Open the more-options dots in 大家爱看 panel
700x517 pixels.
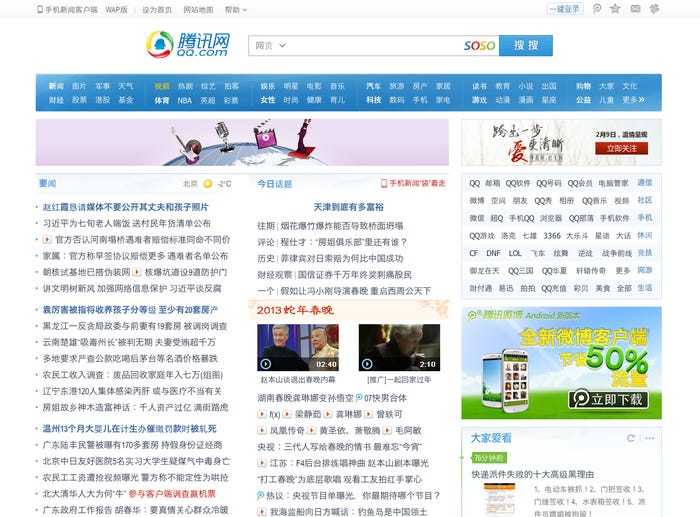[650, 438]
